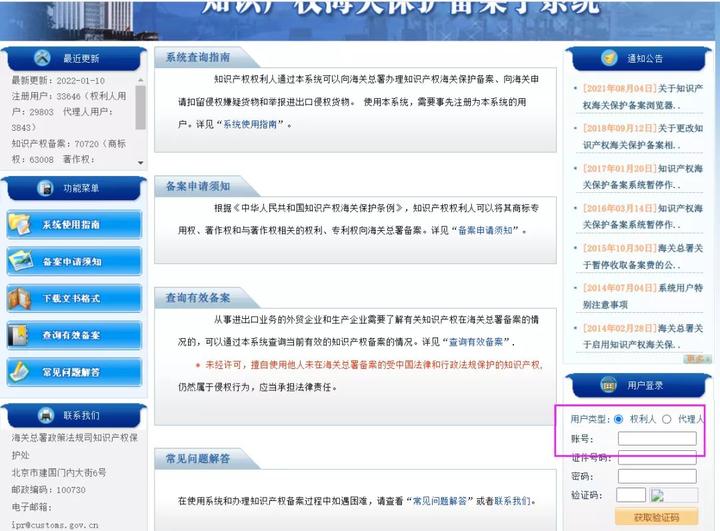Open the 2017年01月20日 notice
This screenshot has height=531, width=720.
click(642, 176)
